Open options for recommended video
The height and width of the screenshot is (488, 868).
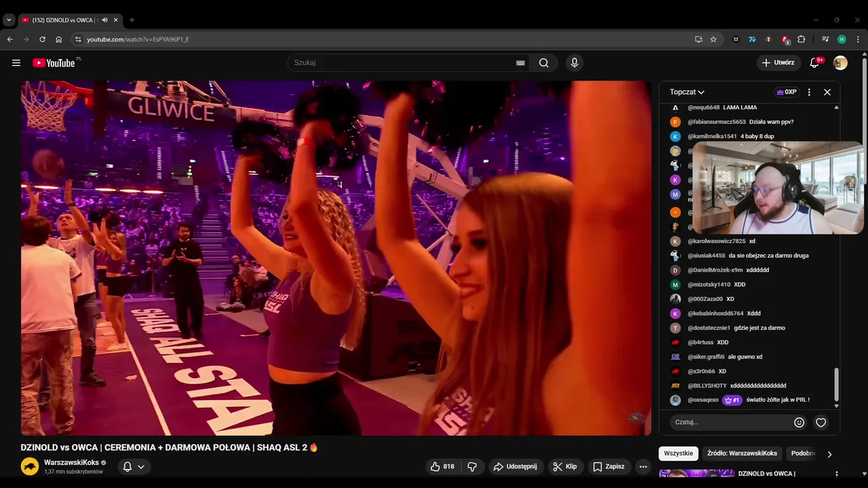tap(837, 474)
